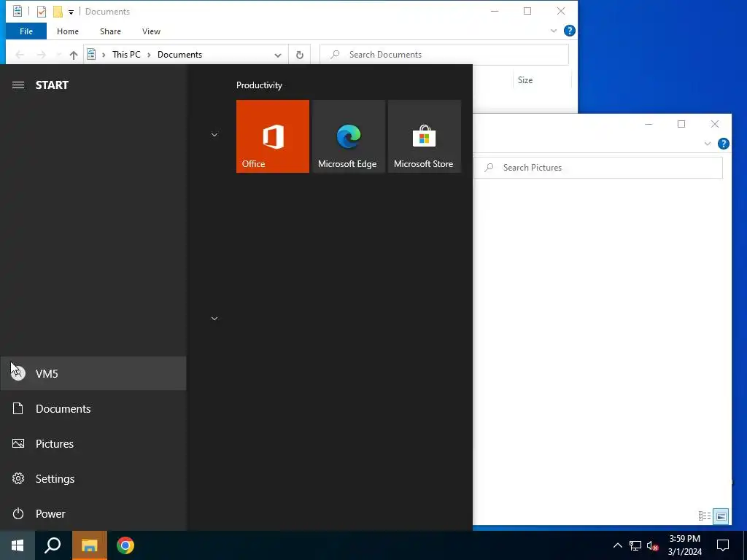This screenshot has height=560, width=747.
Task: Open taskbar Search magnifier
Action: [53, 545]
